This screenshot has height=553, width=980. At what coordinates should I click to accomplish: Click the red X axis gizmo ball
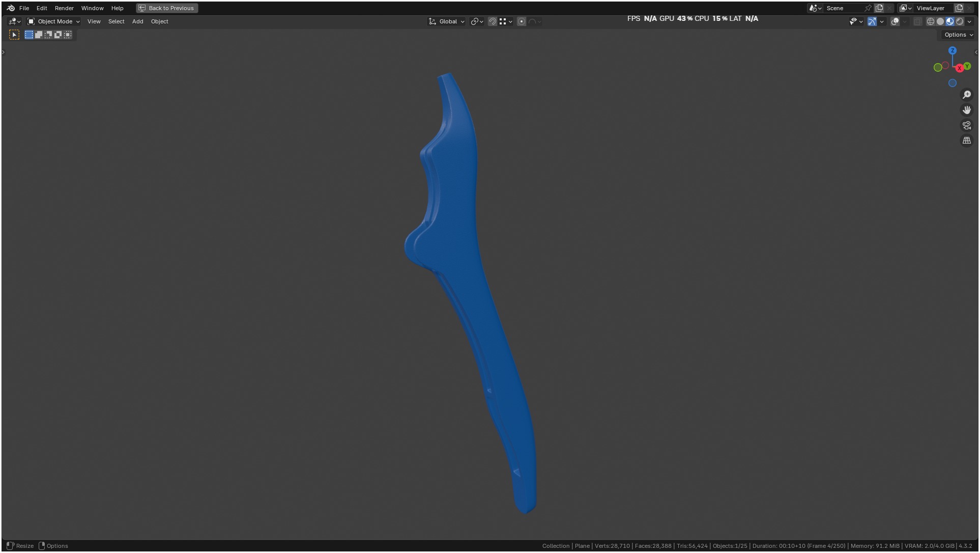tap(959, 68)
